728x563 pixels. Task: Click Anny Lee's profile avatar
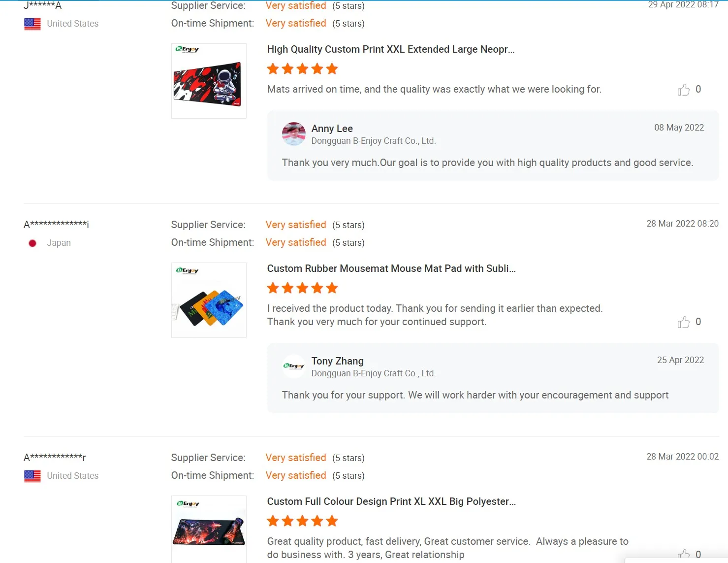[294, 134]
